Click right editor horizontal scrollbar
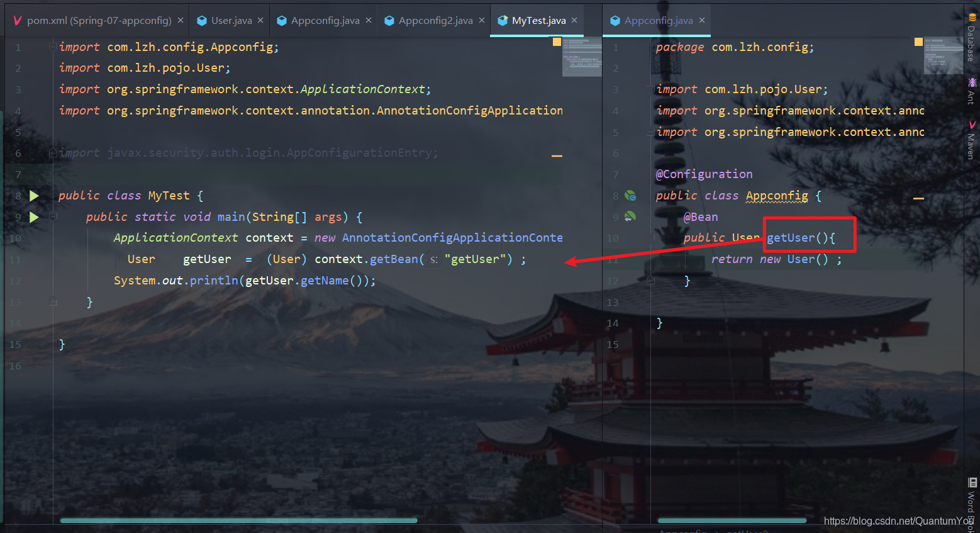Image resolution: width=980 pixels, height=533 pixels. pos(732,520)
